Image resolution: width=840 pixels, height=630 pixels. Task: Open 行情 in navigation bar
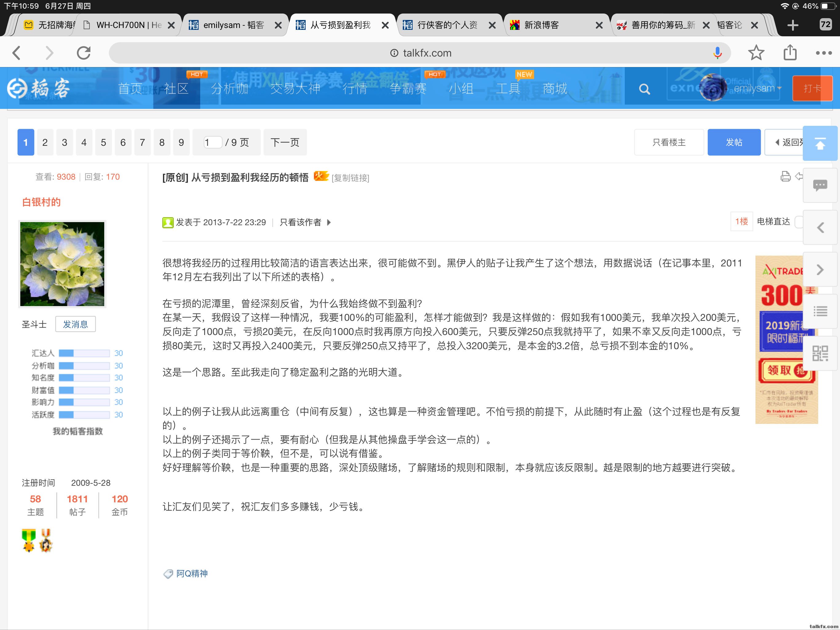(355, 89)
